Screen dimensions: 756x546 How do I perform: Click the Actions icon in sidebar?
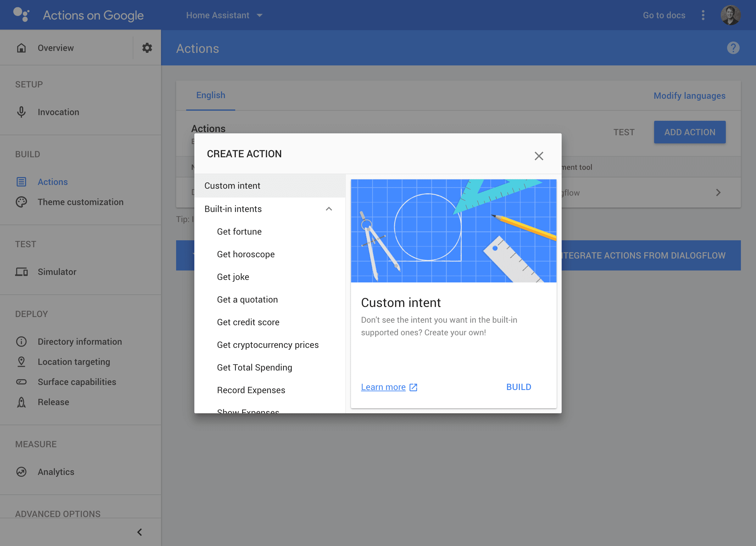(x=22, y=181)
